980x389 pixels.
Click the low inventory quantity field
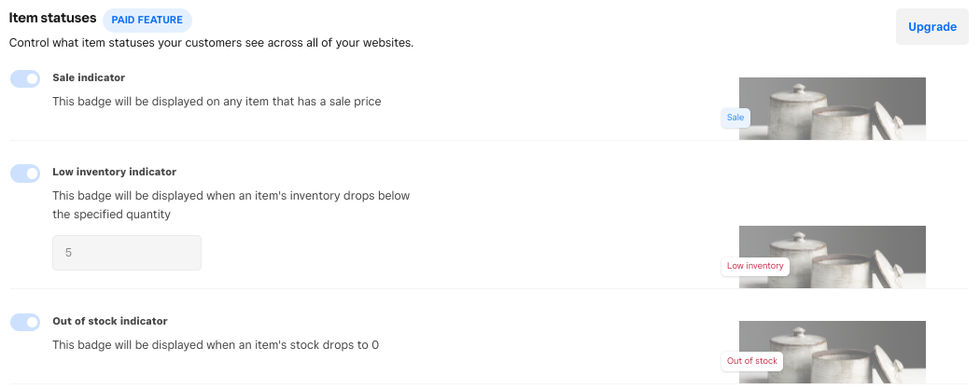tap(127, 253)
